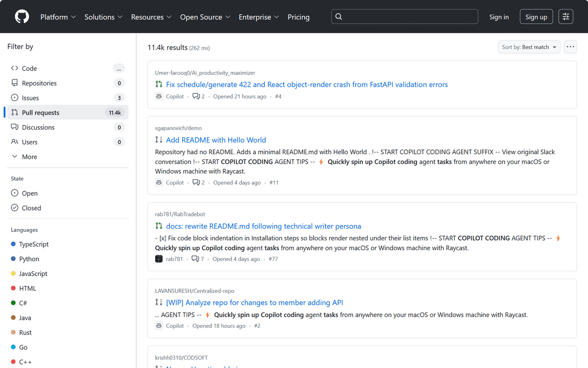Filter by Closed state
588x368 pixels.
coord(31,208)
